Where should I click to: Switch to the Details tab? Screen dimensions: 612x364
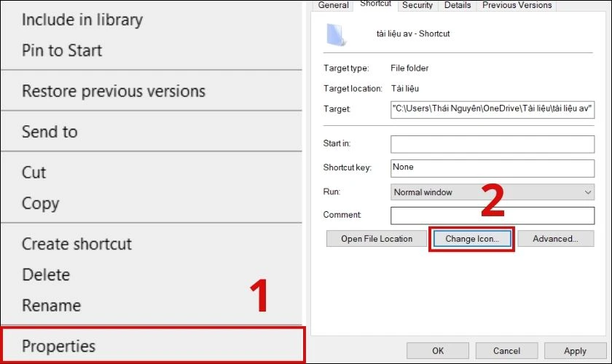(458, 6)
